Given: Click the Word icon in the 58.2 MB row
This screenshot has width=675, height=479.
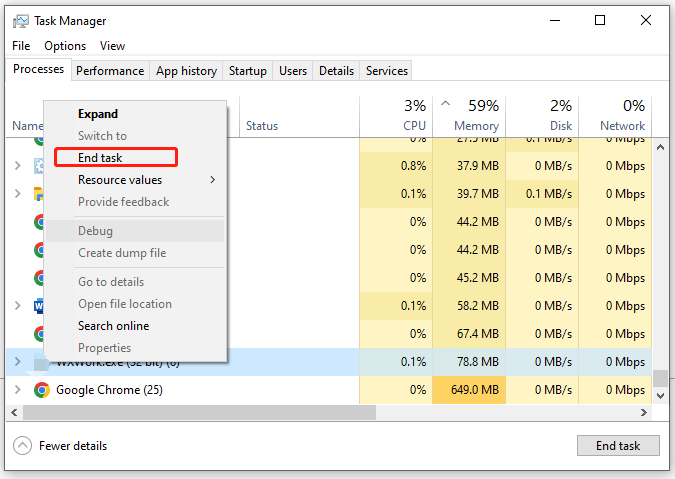Looking at the screenshot, I should coord(38,306).
